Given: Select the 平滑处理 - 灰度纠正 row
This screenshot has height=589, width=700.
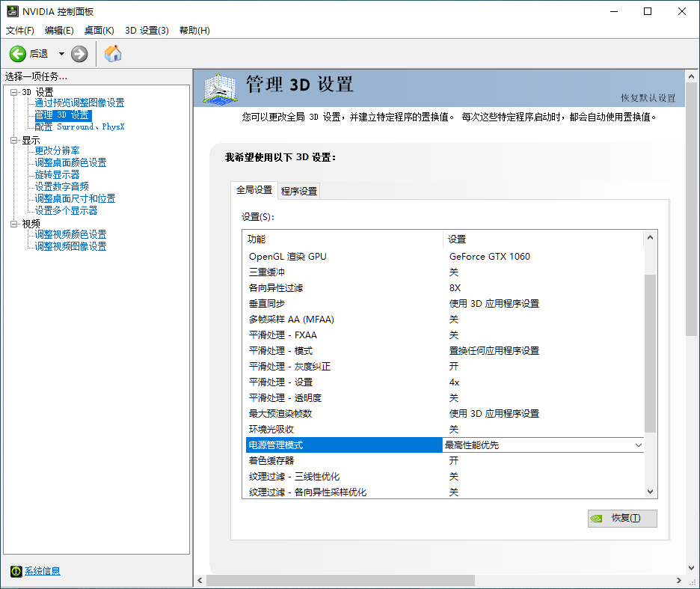Looking at the screenshot, I should pos(445,367).
